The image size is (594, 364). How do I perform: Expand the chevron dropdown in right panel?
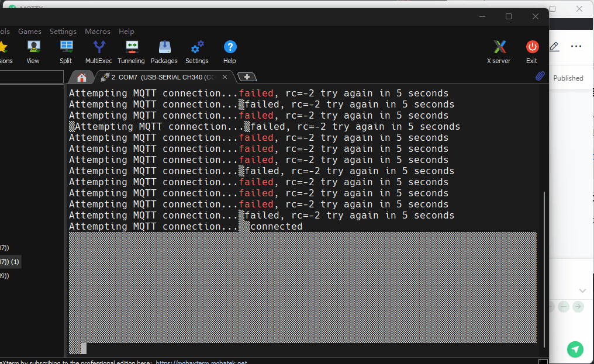tap(582, 290)
